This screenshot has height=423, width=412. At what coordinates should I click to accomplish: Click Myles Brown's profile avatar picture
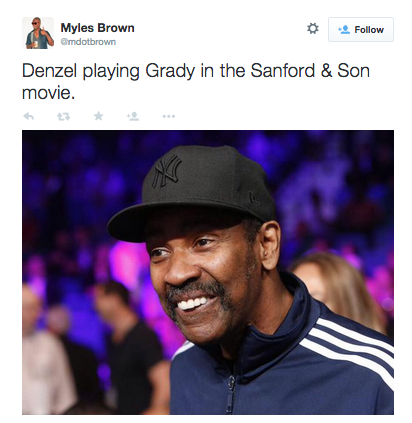pos(38,33)
